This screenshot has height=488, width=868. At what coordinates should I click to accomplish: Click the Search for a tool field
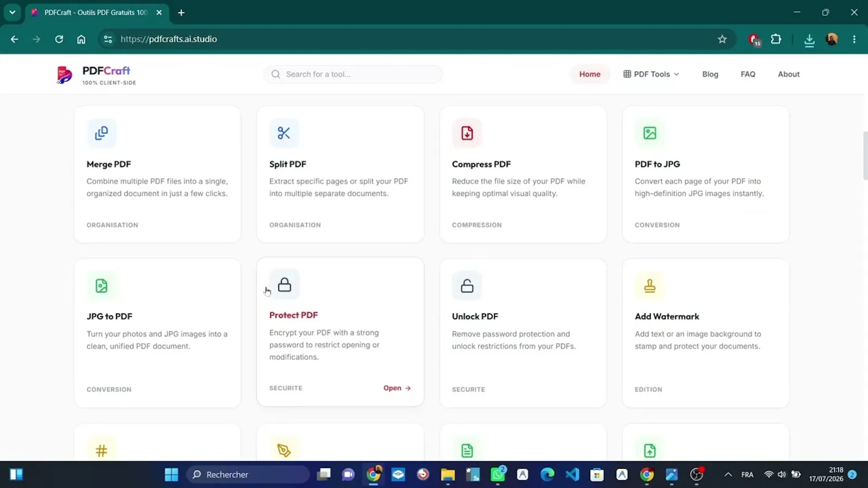click(x=353, y=74)
